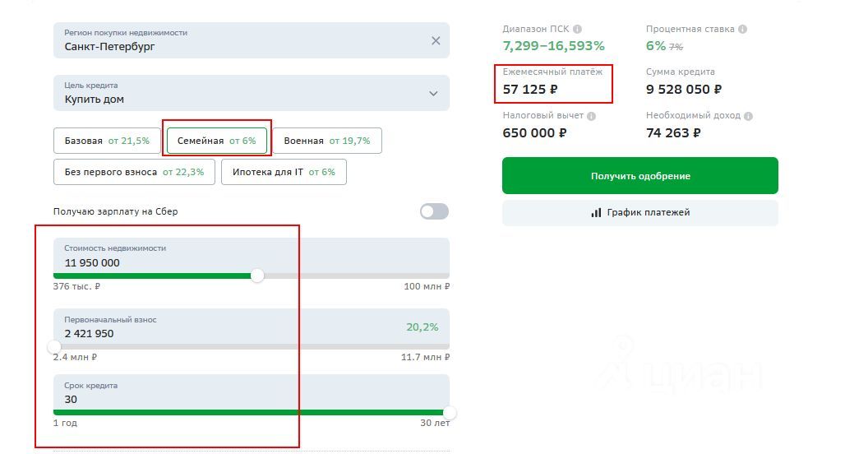868x454 pixels.
Task: Toggle Получаю зарплату на Сбер switch
Action: (x=434, y=211)
